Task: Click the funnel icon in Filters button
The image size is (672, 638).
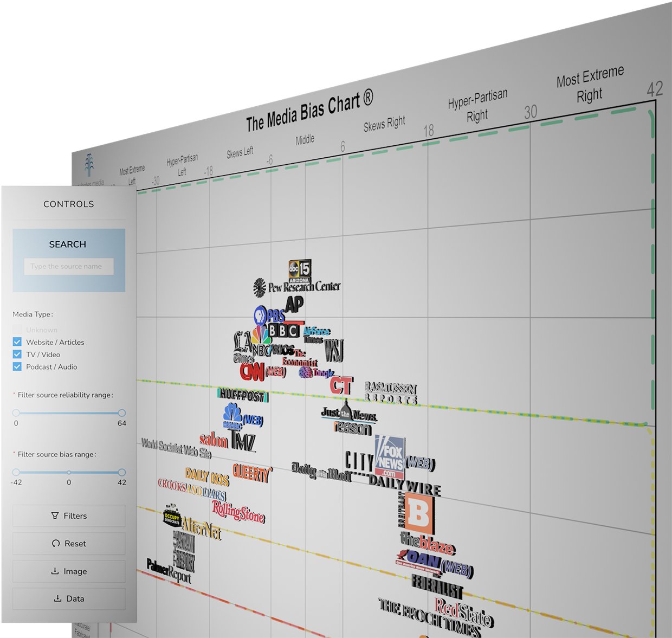Action: [55, 515]
